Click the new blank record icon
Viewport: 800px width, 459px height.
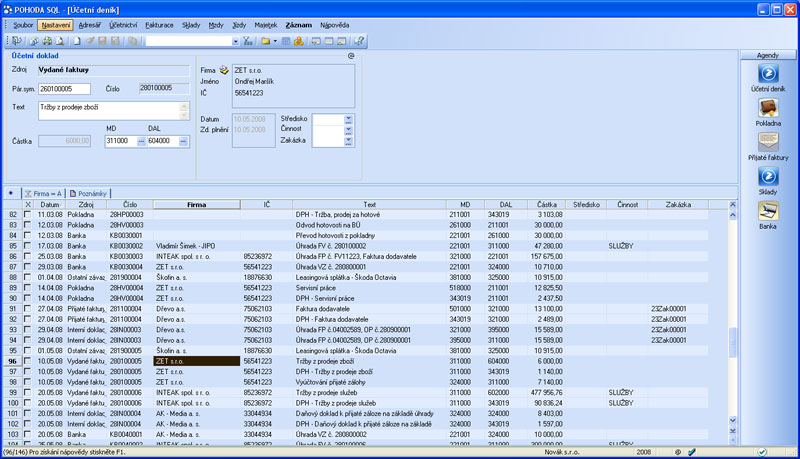77,41
